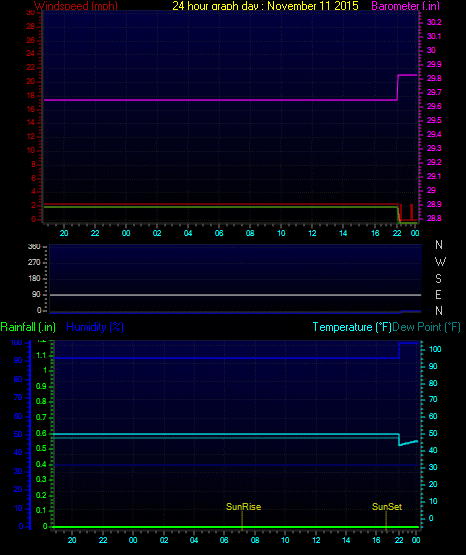
Task: Click the Temperature (°F) legend label
Action: [352, 327]
